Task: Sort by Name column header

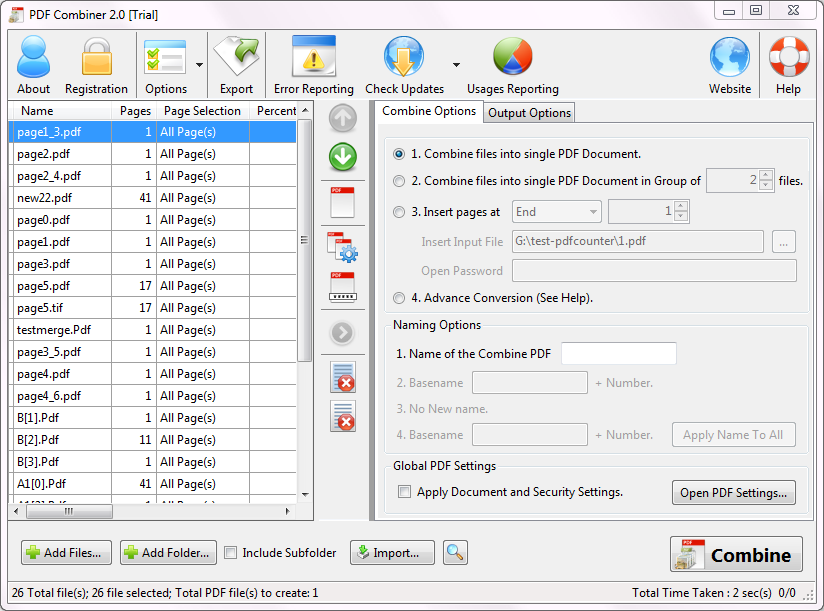Action: [60, 111]
